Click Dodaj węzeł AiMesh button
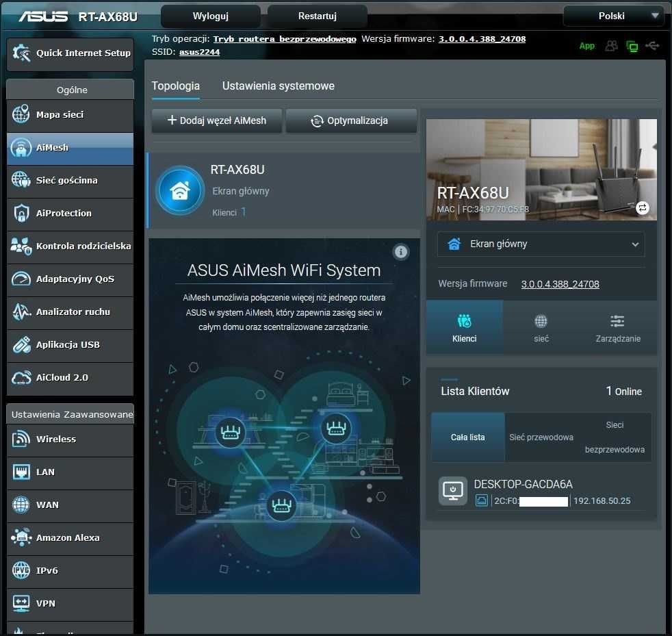 (217, 120)
